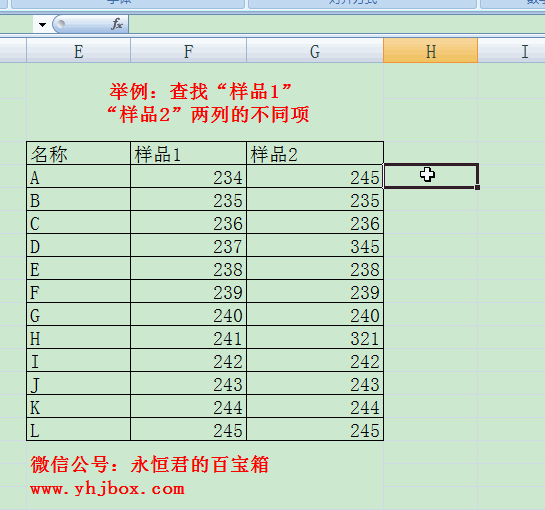The image size is (545, 510).
Task: Click 样品2 value 244 in row K
Action: (315, 406)
